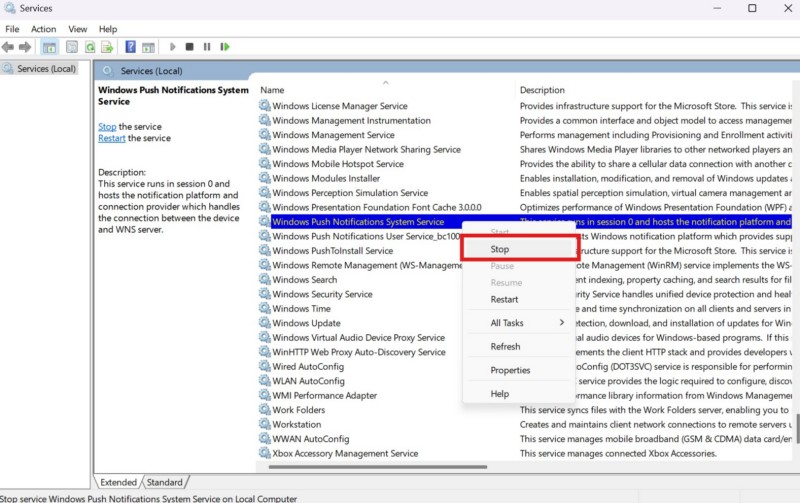Click the Forward arrow in toolbar
The height and width of the screenshot is (503, 800).
[x=24, y=47]
